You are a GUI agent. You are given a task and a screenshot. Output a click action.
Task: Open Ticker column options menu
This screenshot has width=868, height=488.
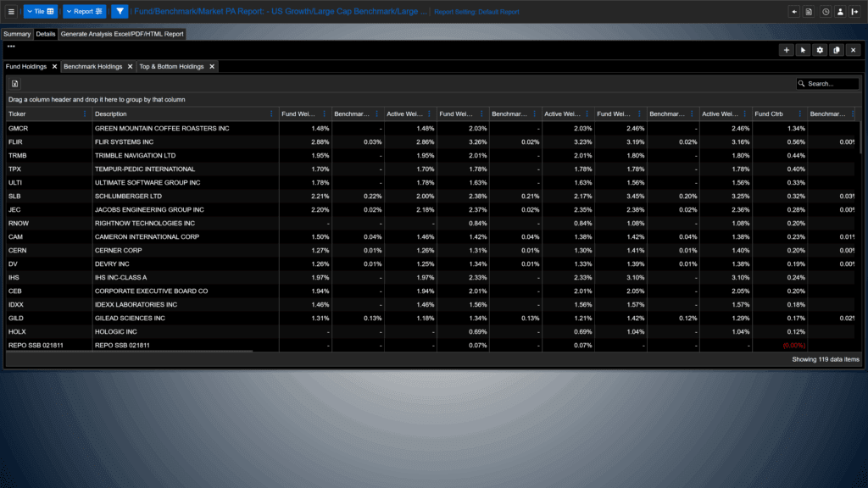point(85,114)
